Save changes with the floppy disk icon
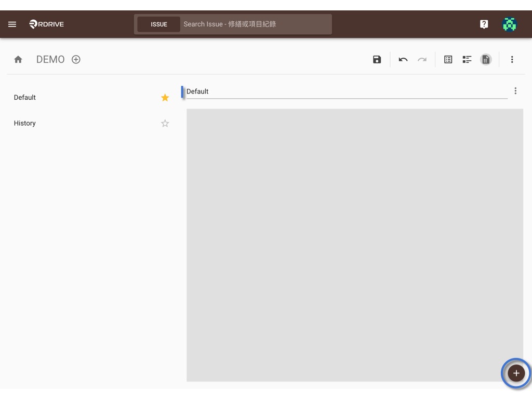Screen dimensions: 532x399 click(x=377, y=59)
